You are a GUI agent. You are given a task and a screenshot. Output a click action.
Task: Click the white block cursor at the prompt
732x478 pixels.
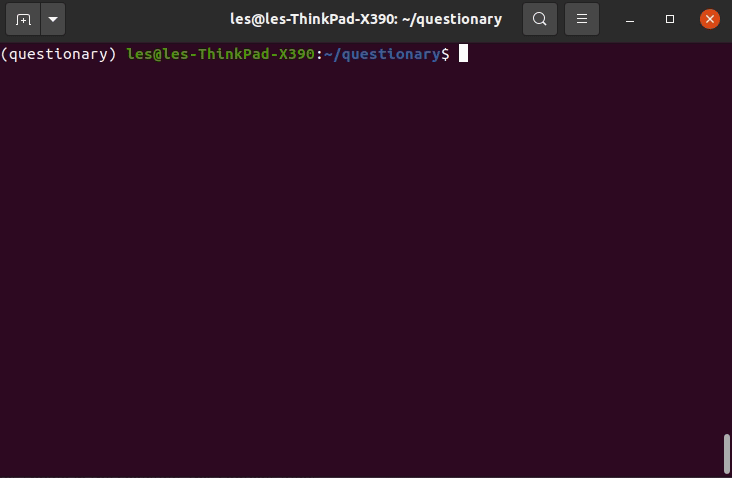(x=463, y=53)
